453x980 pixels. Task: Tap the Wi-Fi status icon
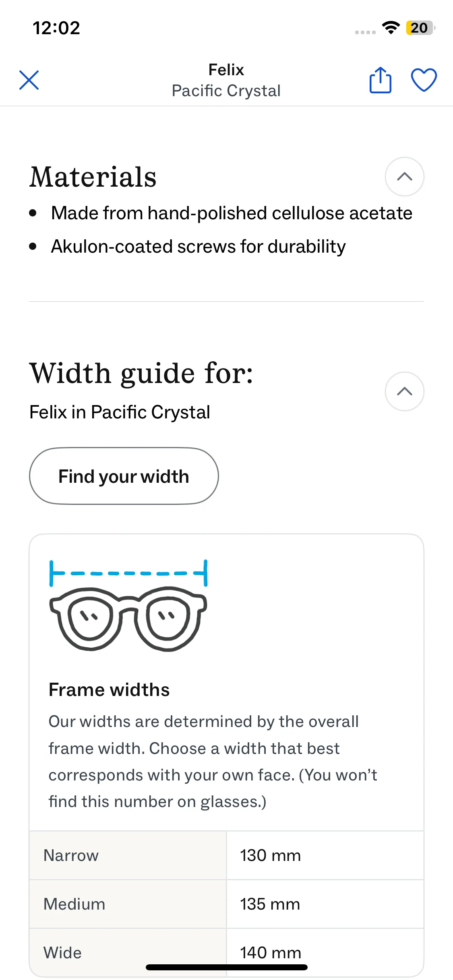click(x=391, y=28)
